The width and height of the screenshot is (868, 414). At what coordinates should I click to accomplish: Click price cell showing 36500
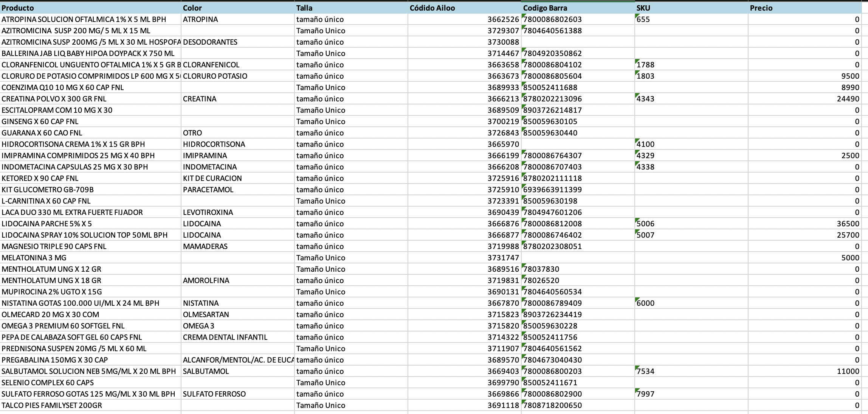point(848,224)
